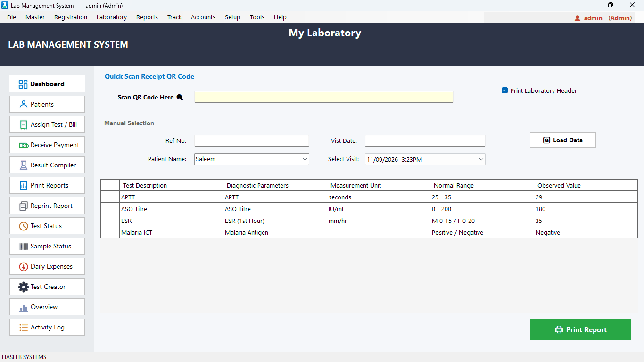Click the Normal Range column header
644x362 pixels.
482,185
